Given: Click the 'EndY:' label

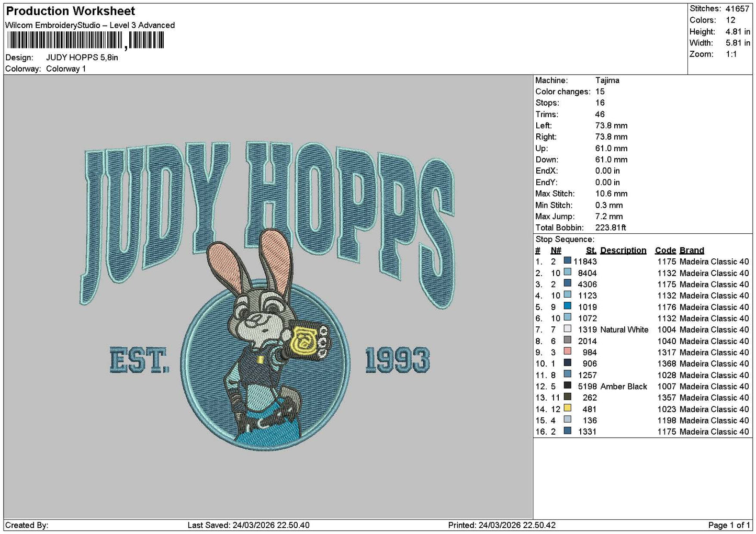Looking at the screenshot, I should tap(546, 183).
